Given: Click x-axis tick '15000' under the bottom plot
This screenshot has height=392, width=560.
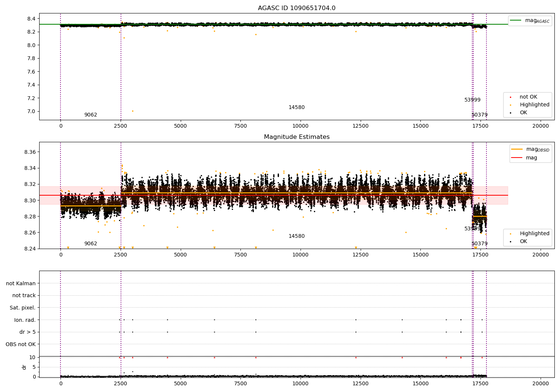Looking at the screenshot, I should [421, 383].
